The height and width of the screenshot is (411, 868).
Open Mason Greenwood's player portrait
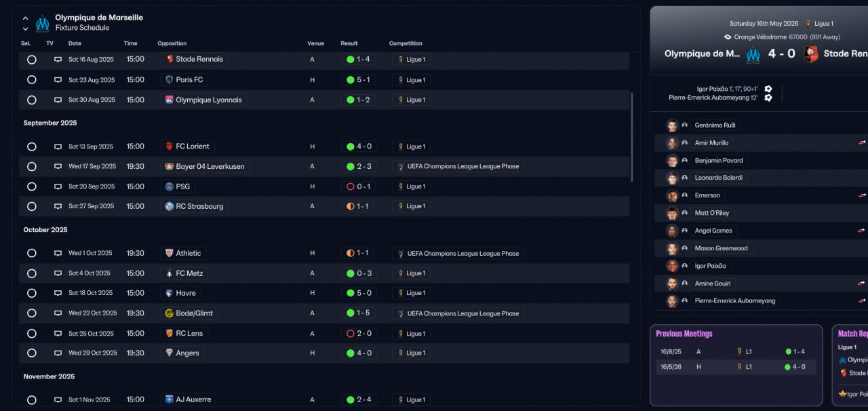click(672, 248)
